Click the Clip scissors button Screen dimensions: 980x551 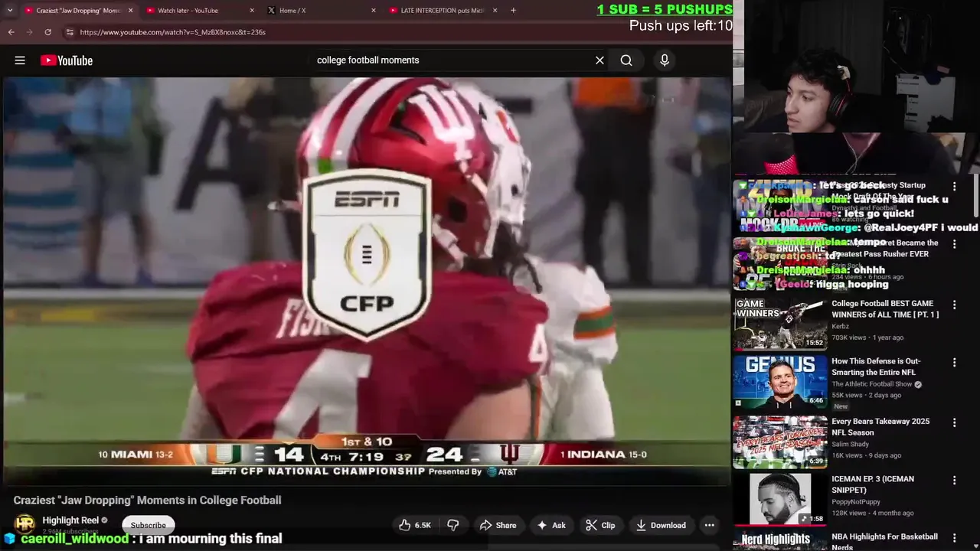(601, 525)
